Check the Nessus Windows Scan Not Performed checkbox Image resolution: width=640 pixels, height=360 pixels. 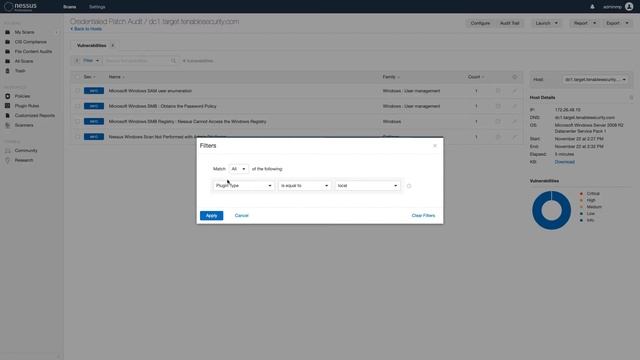coord(78,137)
